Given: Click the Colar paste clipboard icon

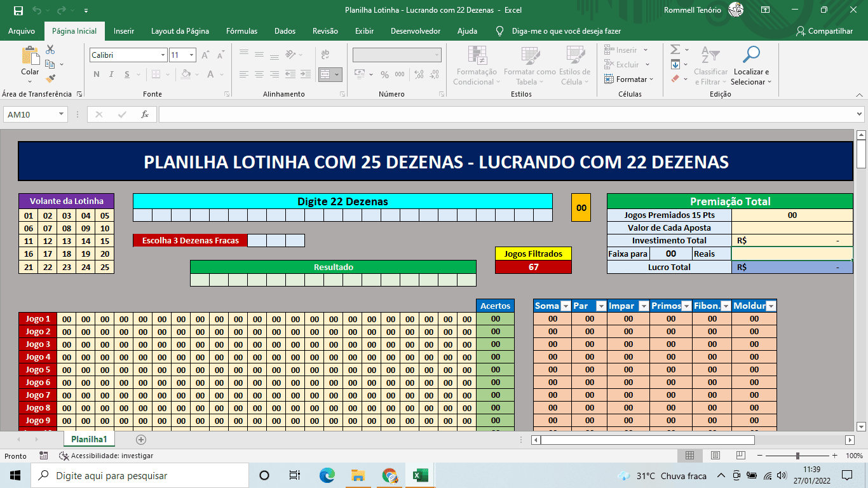Looking at the screenshot, I should [29, 57].
